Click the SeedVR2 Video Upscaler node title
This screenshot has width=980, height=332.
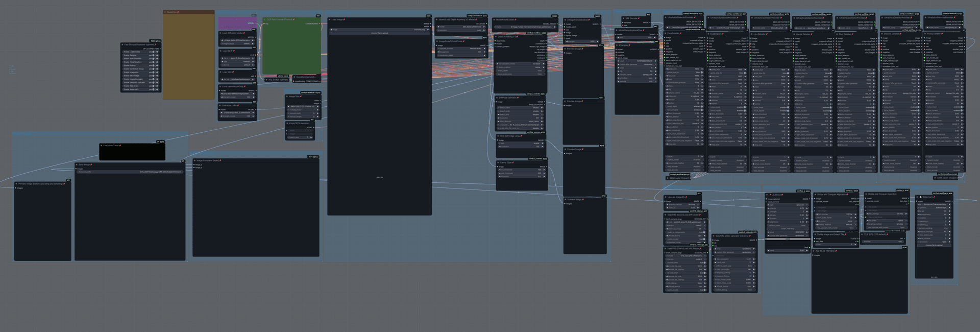pos(732,236)
